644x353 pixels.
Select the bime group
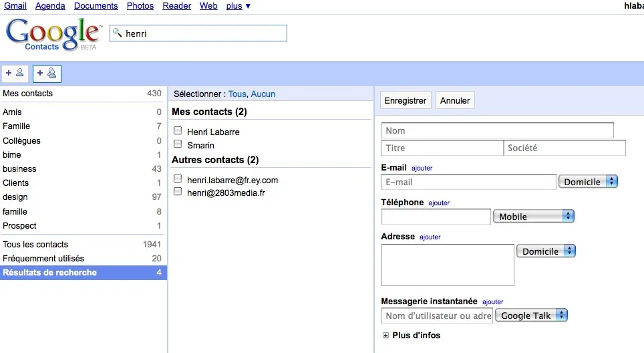click(82, 154)
